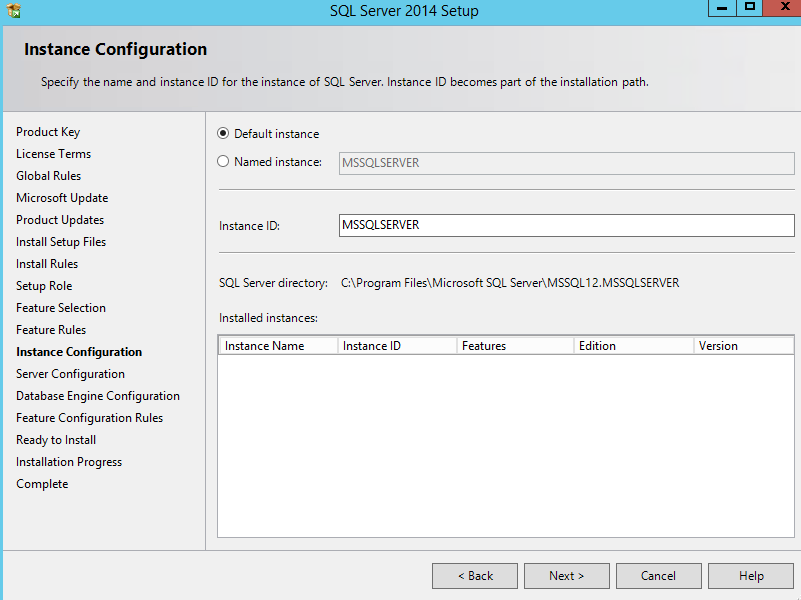Click the Named instance text field
801x600 pixels.
click(x=566, y=163)
